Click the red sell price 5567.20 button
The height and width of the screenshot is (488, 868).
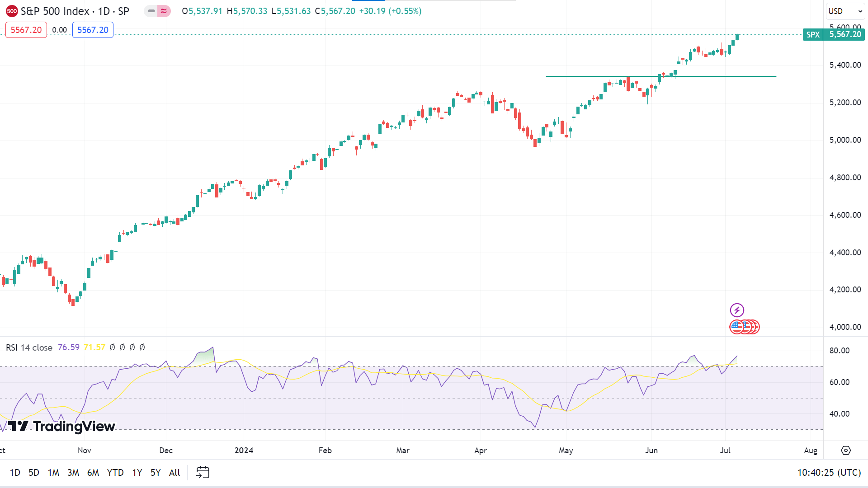pyautogui.click(x=26, y=30)
